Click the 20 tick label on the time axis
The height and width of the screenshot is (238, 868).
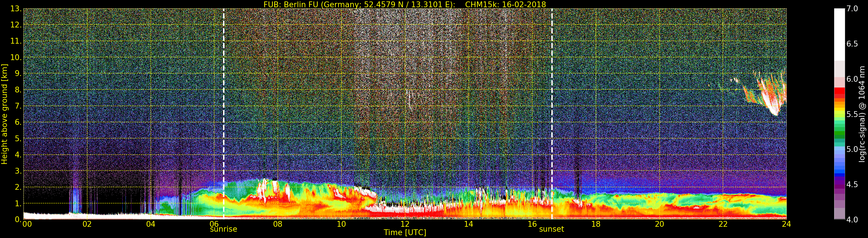pos(659,224)
